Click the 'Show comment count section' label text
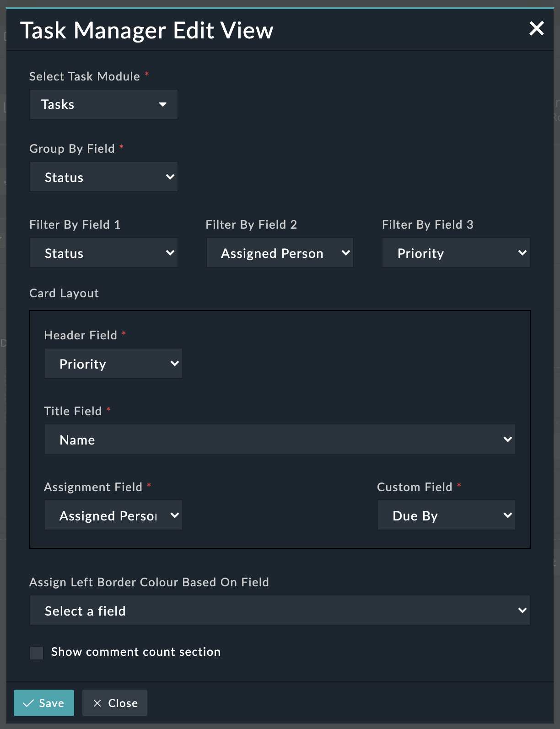 click(x=136, y=652)
